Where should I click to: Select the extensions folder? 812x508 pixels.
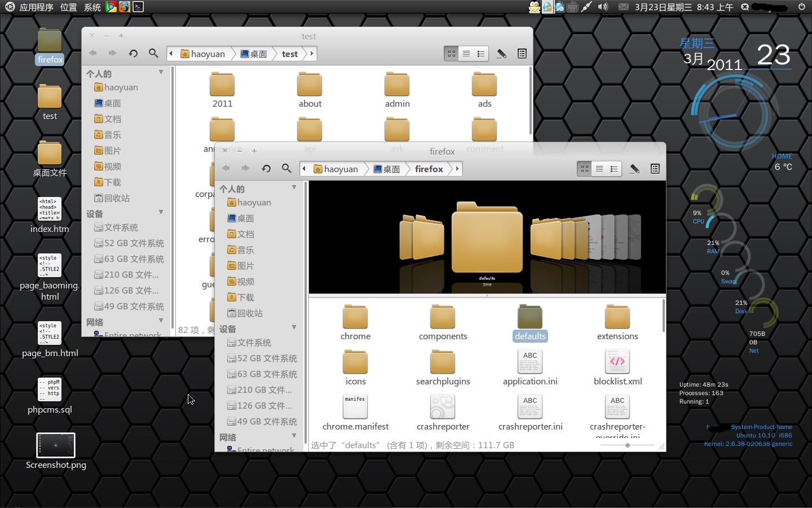click(617, 323)
